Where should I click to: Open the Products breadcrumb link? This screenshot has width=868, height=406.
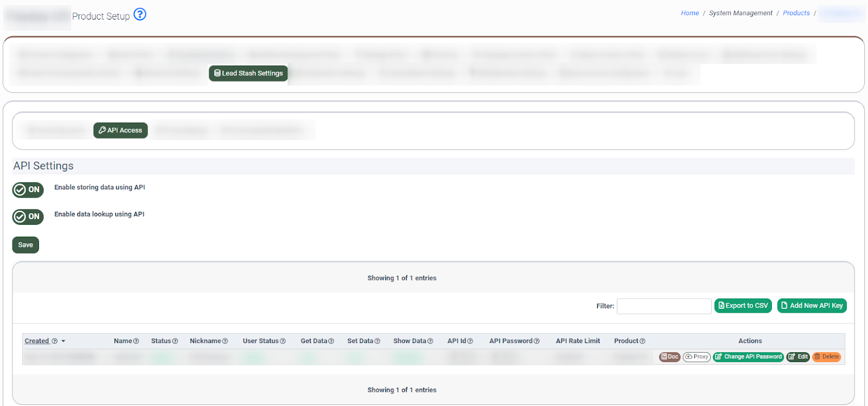point(796,13)
